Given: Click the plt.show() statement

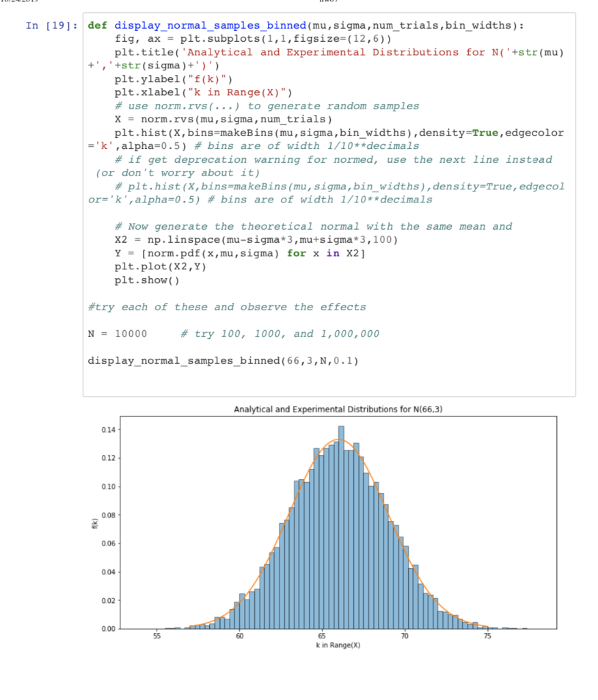Looking at the screenshot, I should coord(147,280).
